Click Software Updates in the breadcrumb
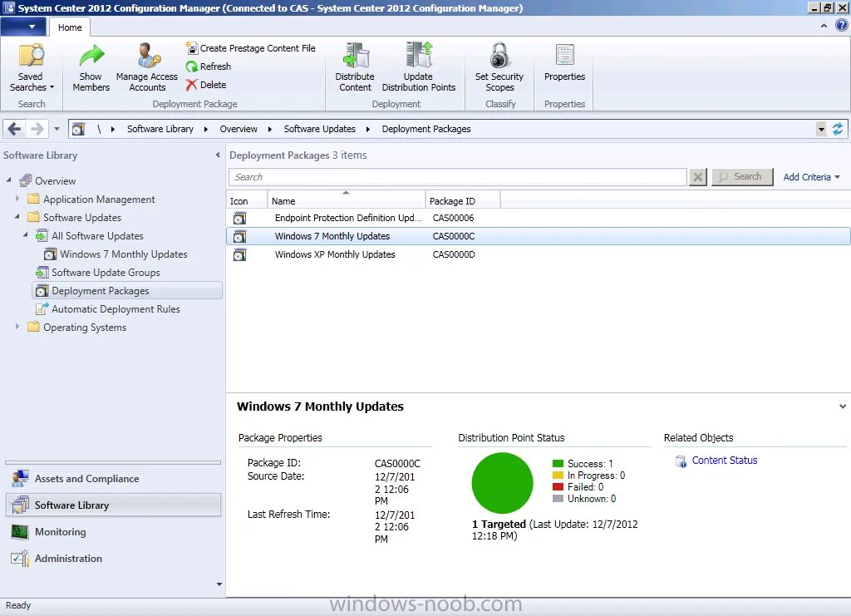This screenshot has width=851, height=616. click(x=320, y=129)
